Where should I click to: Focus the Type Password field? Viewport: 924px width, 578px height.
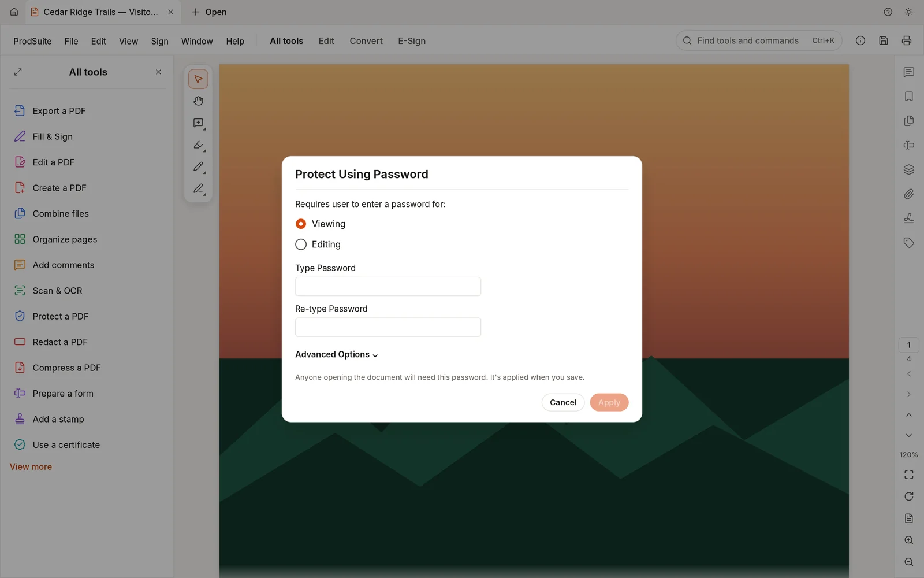pos(388,287)
